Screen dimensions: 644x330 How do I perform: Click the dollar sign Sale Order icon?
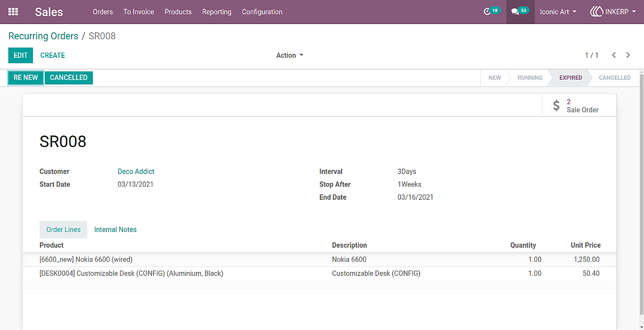pyautogui.click(x=556, y=105)
